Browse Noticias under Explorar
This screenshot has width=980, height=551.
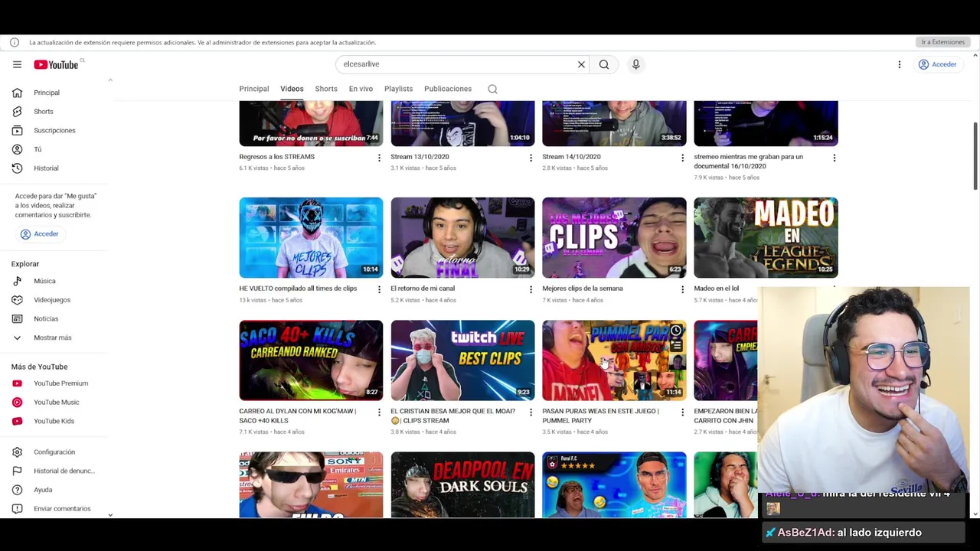[x=55, y=318]
